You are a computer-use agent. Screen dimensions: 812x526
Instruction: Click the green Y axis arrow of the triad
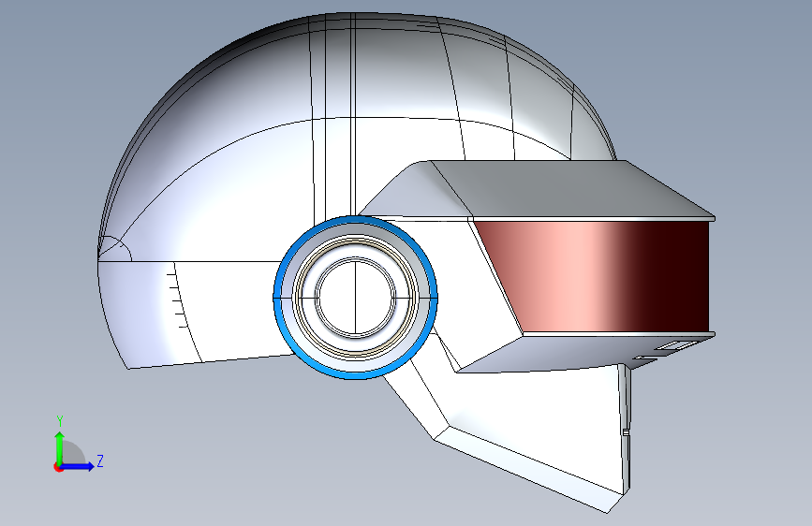(60, 448)
